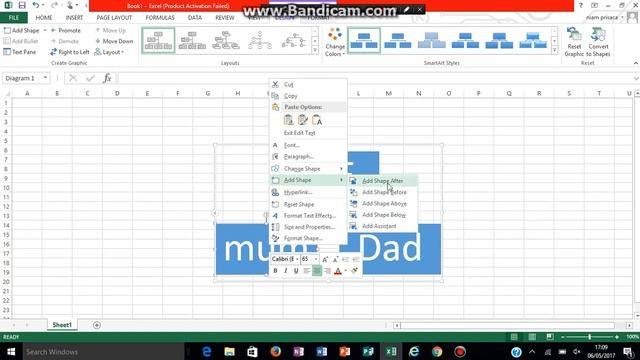Image resolution: width=640 pixels, height=360 pixels.
Task: Select the fourth layout thumbnail in Layouts gallery
Action: [x=260, y=41]
